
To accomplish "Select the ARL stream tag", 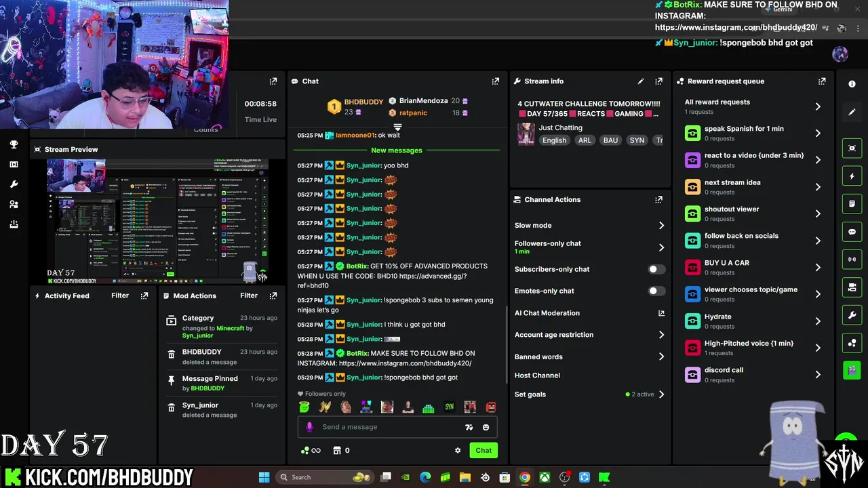I will (x=585, y=140).
